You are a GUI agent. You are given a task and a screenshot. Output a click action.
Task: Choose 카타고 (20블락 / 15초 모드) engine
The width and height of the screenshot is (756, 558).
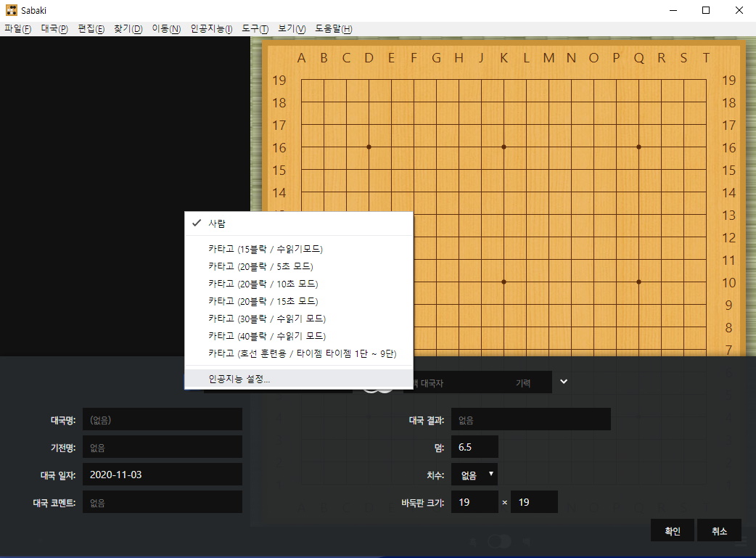pyautogui.click(x=299, y=301)
